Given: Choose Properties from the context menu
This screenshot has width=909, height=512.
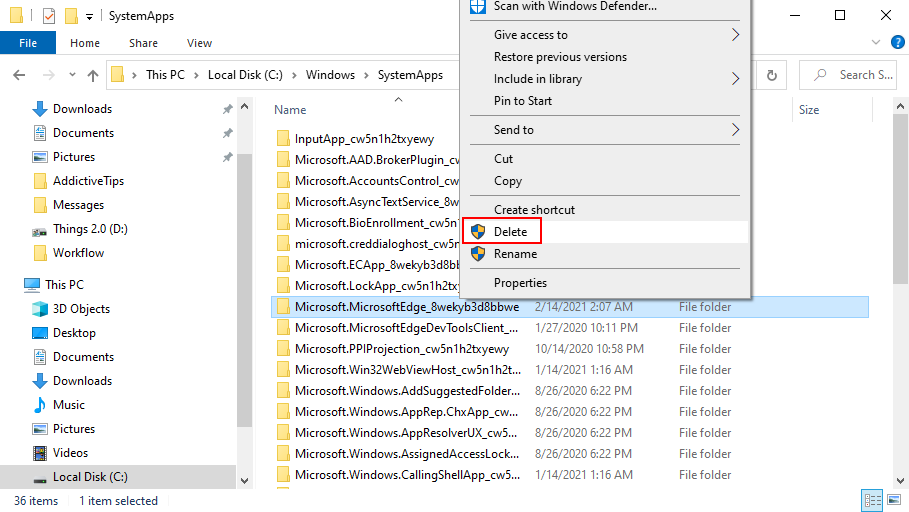Looking at the screenshot, I should [x=605, y=282].
